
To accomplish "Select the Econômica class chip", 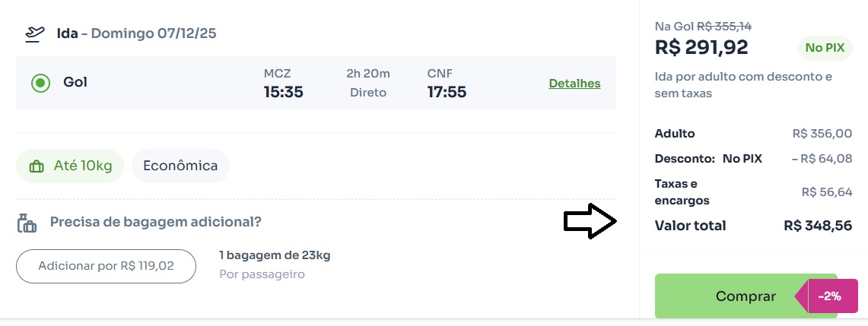I will coord(180,166).
